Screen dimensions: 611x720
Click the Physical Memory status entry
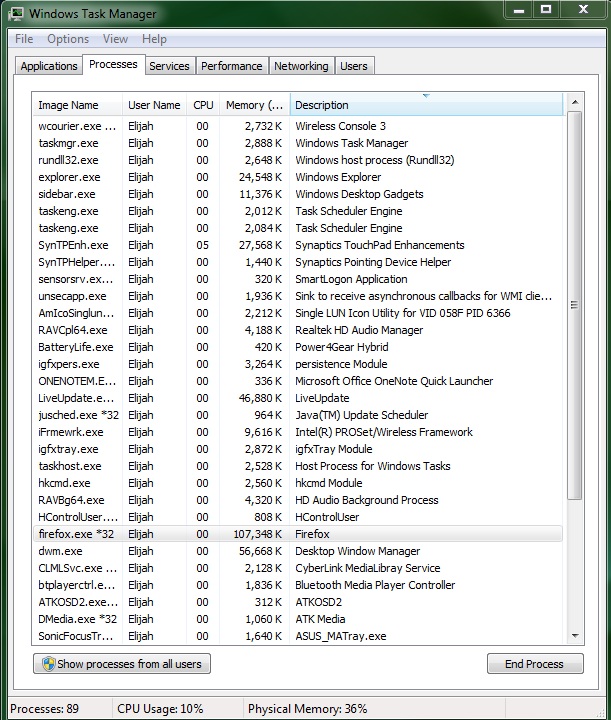point(308,709)
